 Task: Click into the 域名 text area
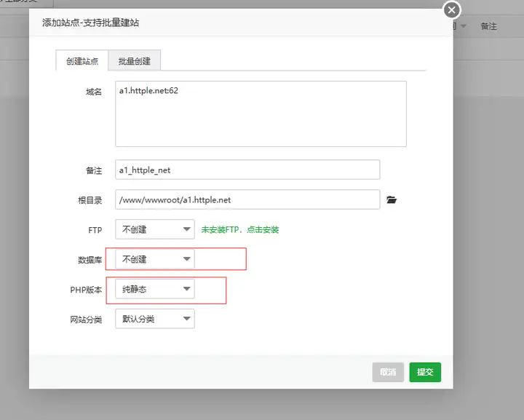point(261,114)
